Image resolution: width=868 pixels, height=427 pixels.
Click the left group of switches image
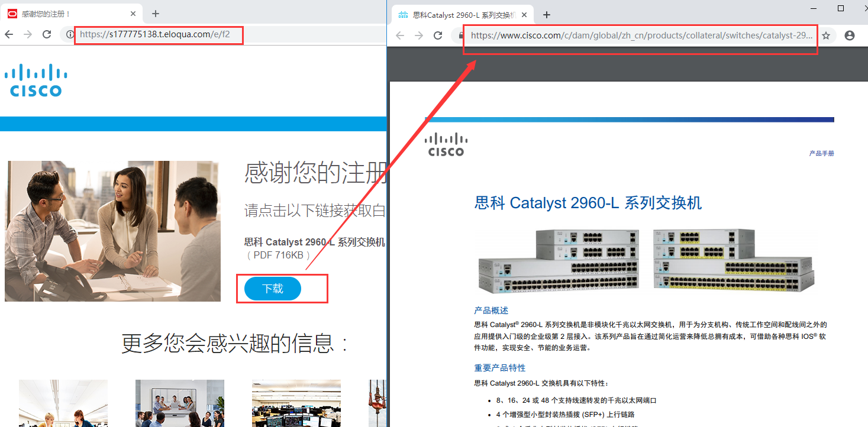(x=559, y=261)
